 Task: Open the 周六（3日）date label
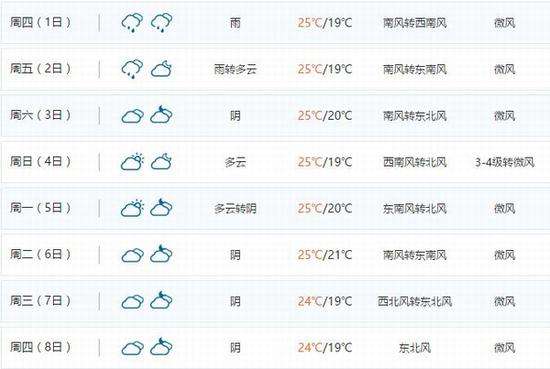(40, 115)
